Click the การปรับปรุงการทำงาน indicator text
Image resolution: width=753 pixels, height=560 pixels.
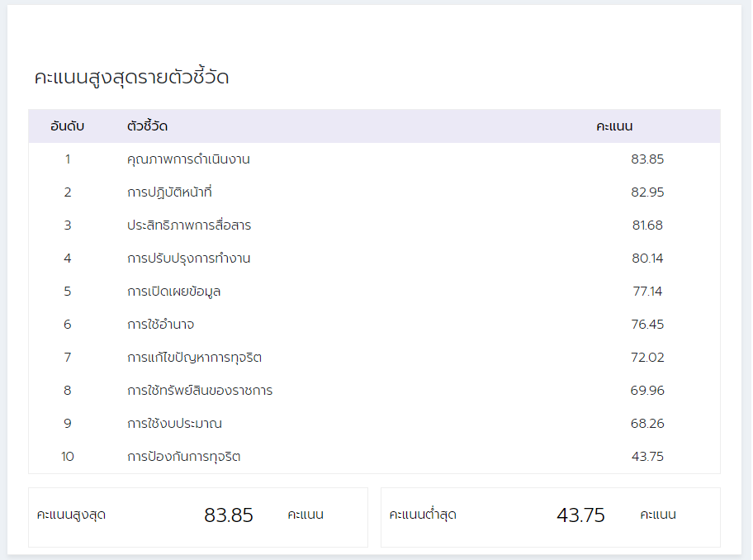[x=189, y=259]
